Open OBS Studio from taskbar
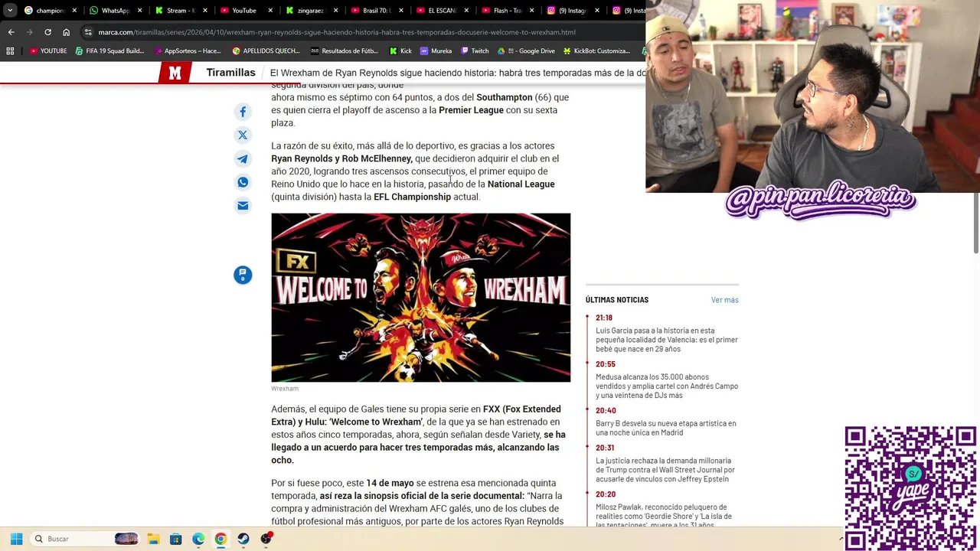This screenshot has width=980, height=551. 266,539
